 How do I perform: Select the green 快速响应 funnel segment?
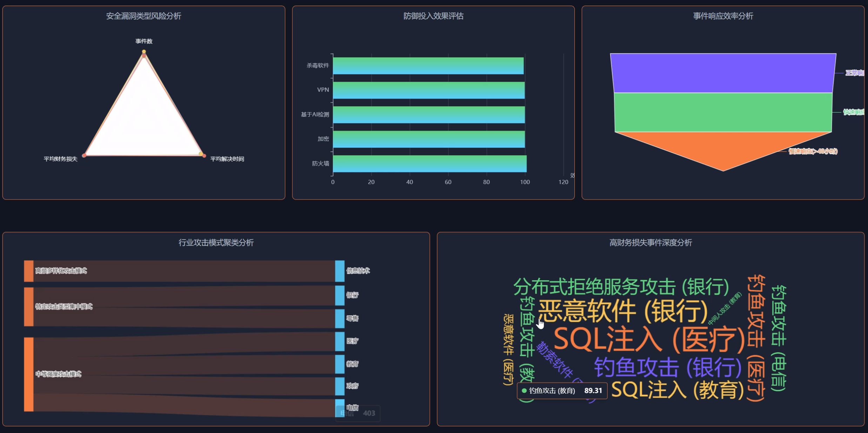pyautogui.click(x=723, y=112)
